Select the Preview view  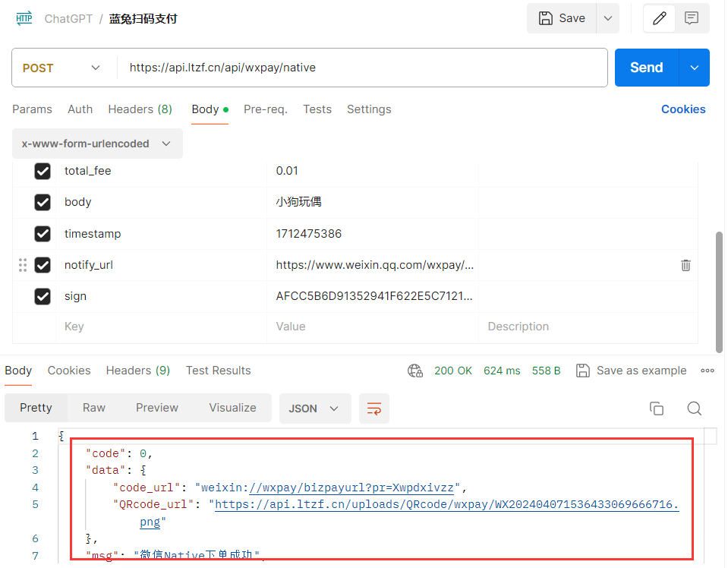pos(157,408)
